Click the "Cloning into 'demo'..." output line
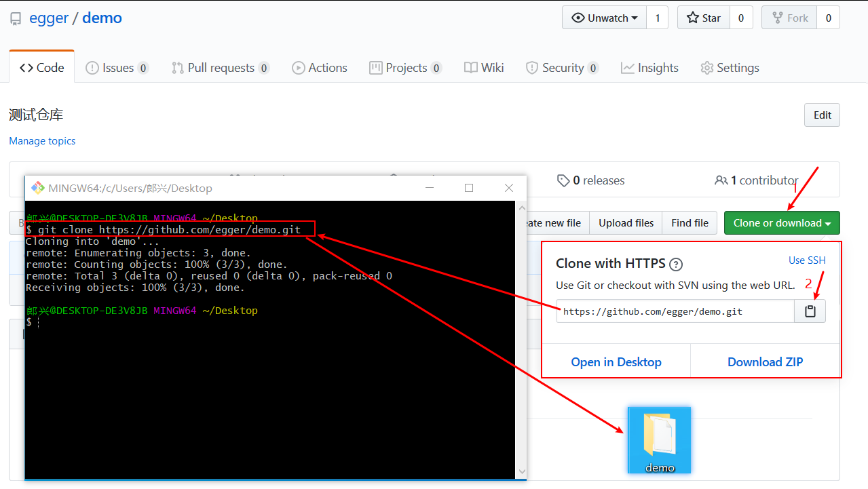The width and height of the screenshot is (868, 489). click(x=92, y=241)
